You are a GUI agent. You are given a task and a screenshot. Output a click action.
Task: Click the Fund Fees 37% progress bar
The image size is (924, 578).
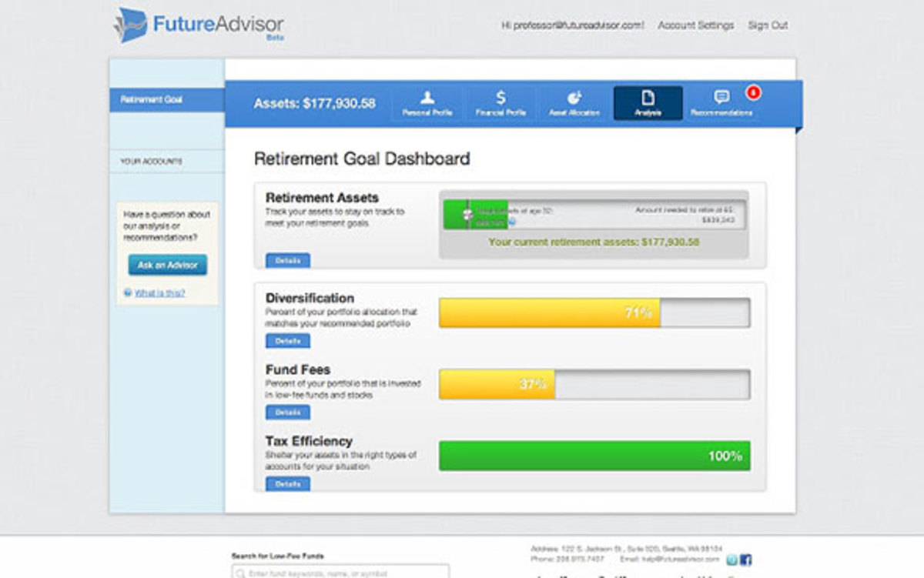click(x=594, y=384)
